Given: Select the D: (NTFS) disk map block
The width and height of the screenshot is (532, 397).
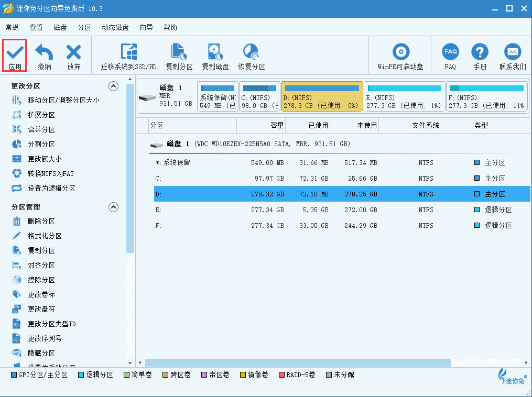Looking at the screenshot, I should [x=322, y=96].
